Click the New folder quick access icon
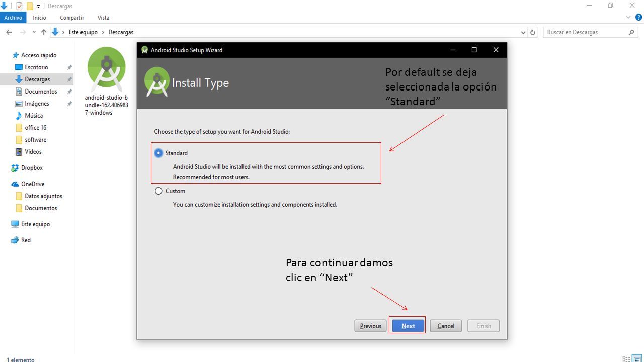This screenshot has width=644, height=362. pyautogui.click(x=30, y=6)
